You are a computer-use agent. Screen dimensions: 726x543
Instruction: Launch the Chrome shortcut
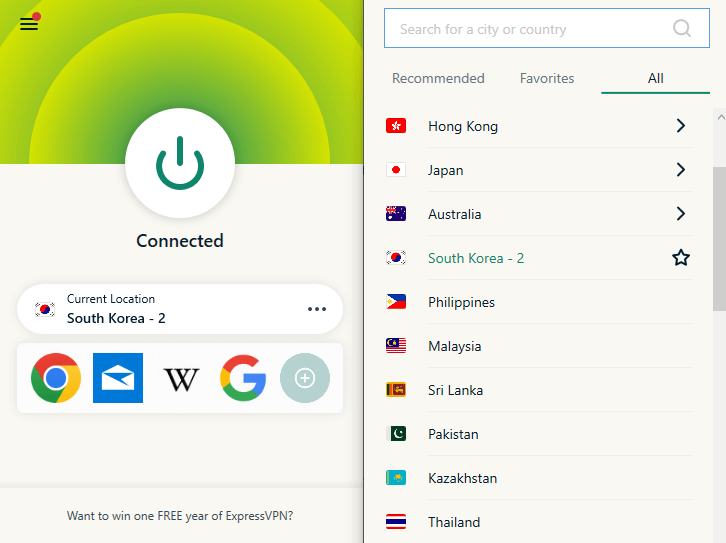point(56,378)
